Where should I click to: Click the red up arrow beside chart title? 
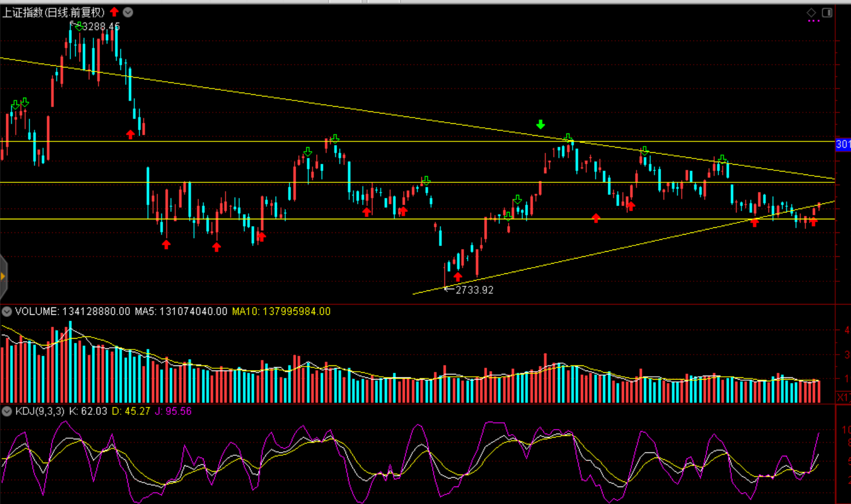coord(115,12)
